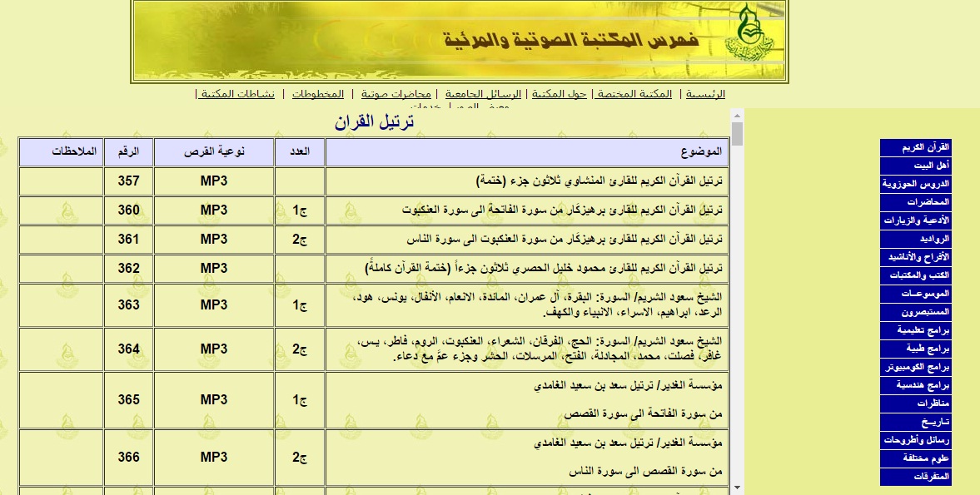
Task: Click disc number 363
Action: pos(129,305)
